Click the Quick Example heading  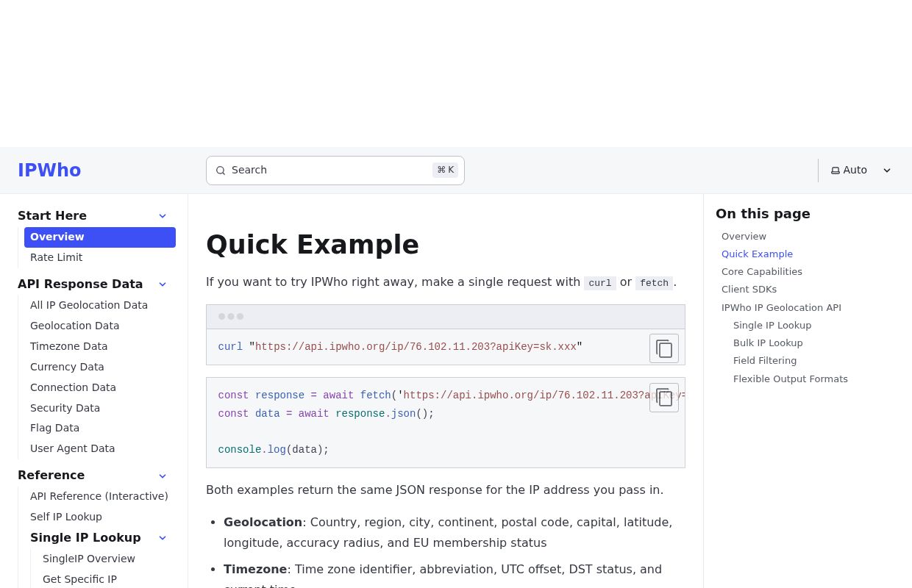click(313, 245)
